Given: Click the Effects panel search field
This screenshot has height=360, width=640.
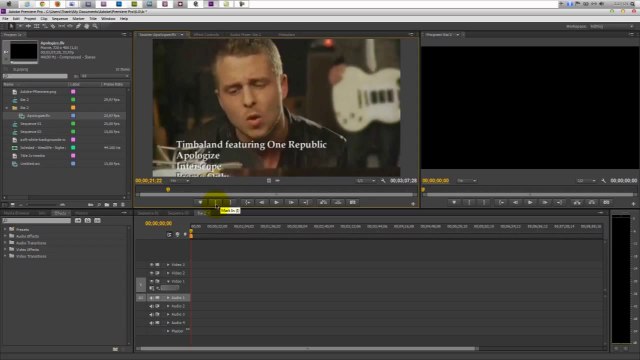Looking at the screenshot, I should tap(37, 220).
